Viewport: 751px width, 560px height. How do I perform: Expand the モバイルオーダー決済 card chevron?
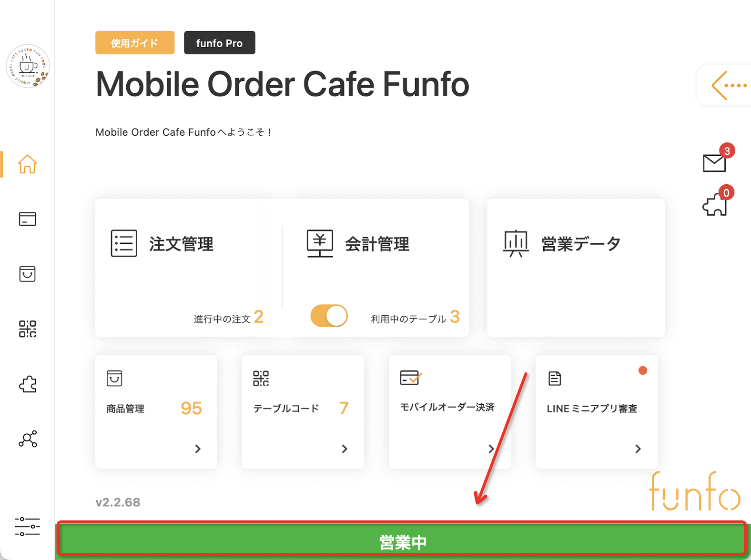491,449
